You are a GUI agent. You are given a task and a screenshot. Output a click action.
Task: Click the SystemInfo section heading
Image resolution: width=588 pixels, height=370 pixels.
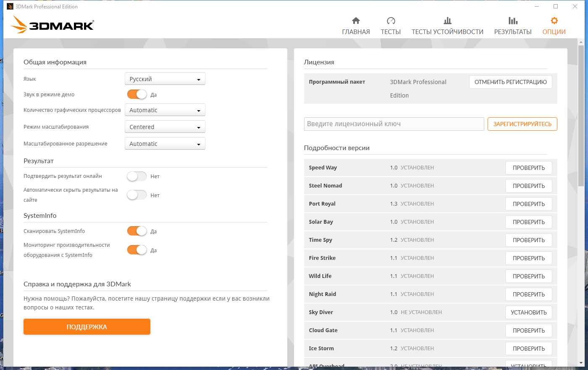(x=40, y=216)
